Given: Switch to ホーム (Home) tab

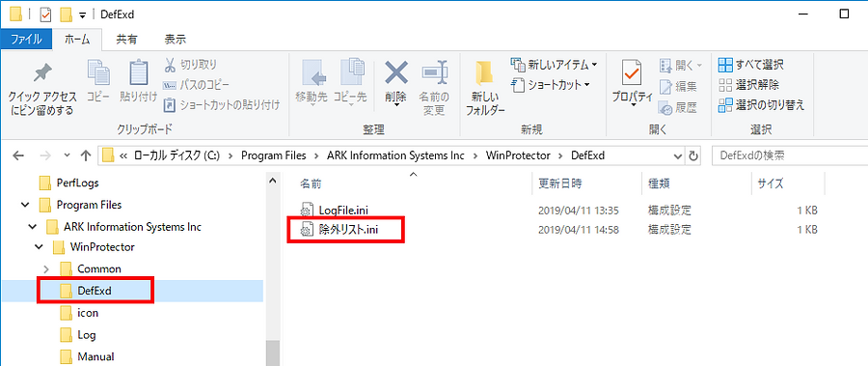Looking at the screenshot, I should point(77,40).
